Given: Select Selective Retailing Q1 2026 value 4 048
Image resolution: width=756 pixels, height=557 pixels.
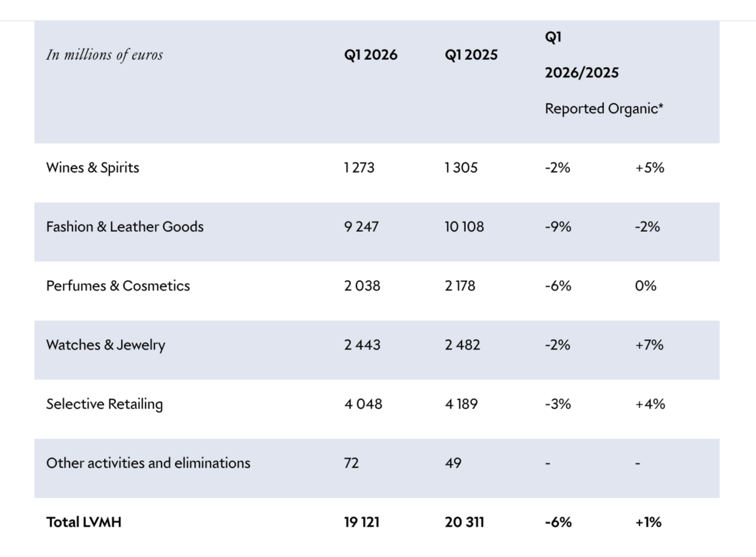Looking at the screenshot, I should click(x=362, y=404).
